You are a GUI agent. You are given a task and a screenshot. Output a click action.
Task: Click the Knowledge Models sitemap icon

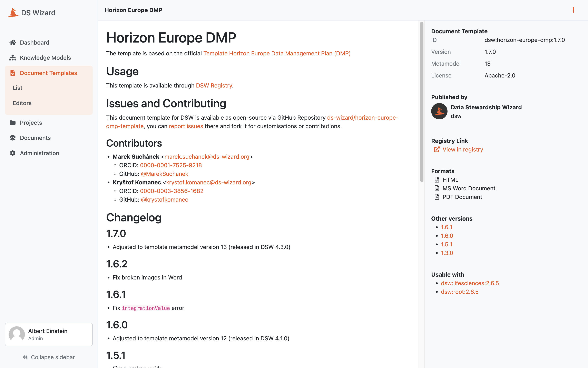click(13, 58)
